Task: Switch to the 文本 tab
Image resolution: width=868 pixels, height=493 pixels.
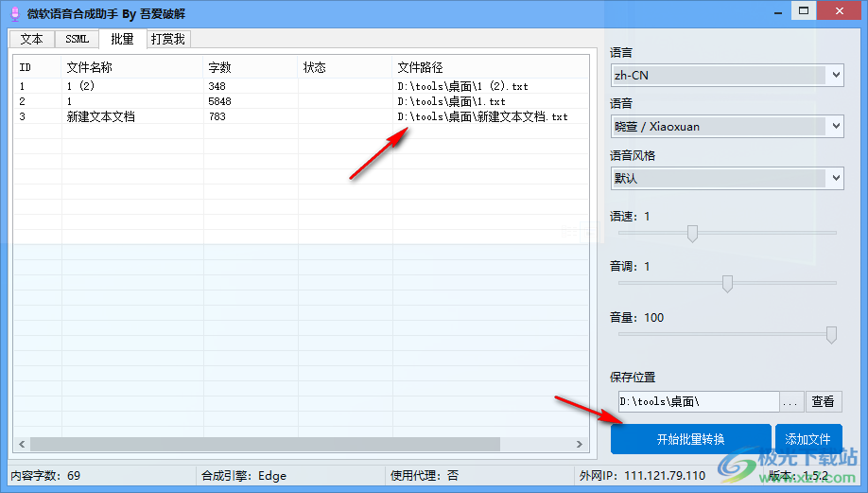Action: pyautogui.click(x=31, y=40)
